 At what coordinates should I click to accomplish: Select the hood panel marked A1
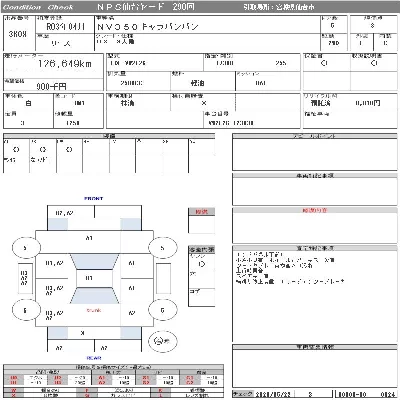89,238
